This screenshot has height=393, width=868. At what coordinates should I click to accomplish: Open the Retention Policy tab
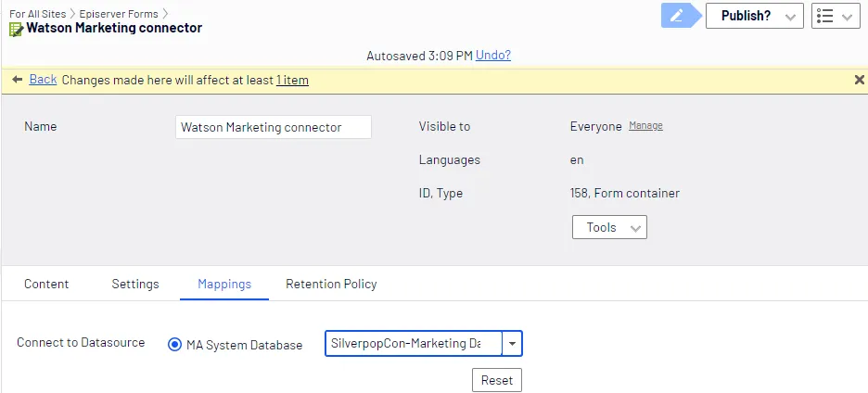pyautogui.click(x=331, y=284)
